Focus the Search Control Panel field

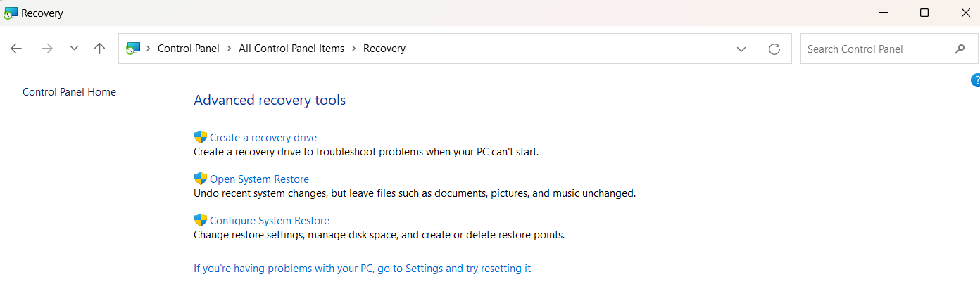click(x=873, y=49)
